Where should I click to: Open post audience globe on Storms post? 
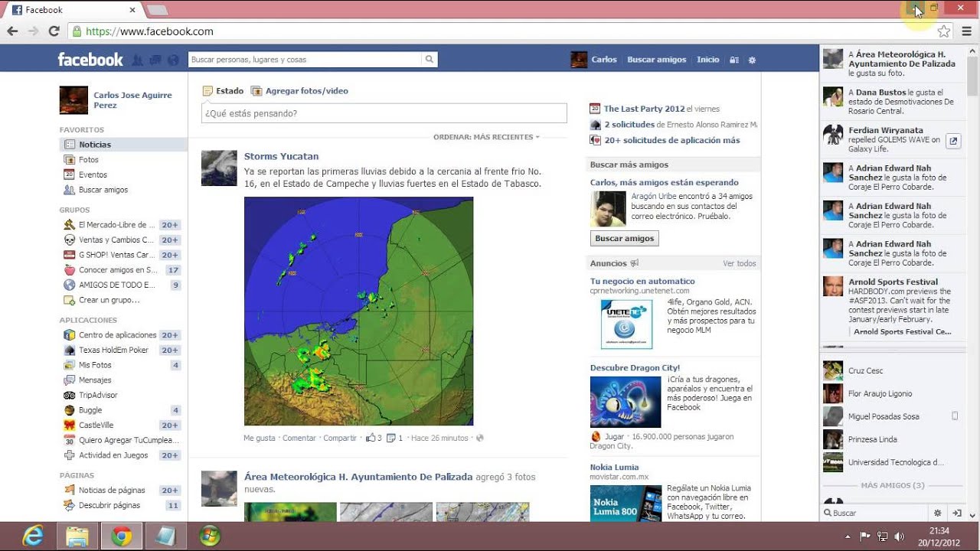tap(480, 439)
